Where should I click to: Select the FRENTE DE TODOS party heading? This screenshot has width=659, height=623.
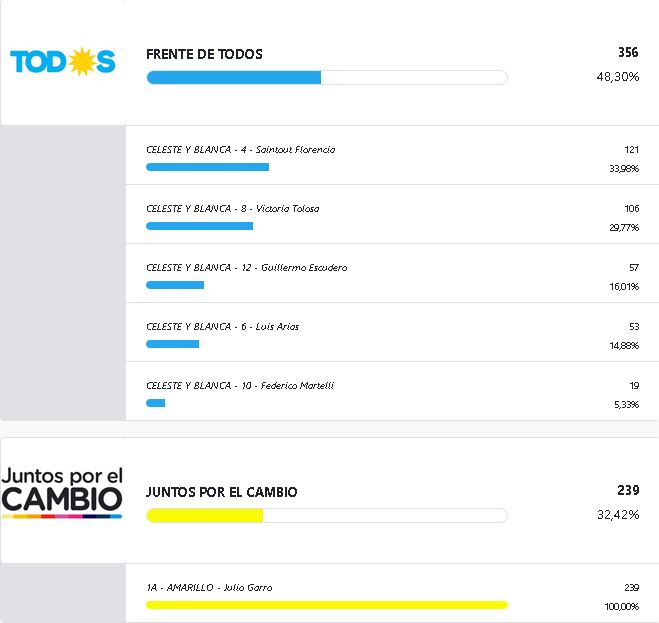coord(204,54)
